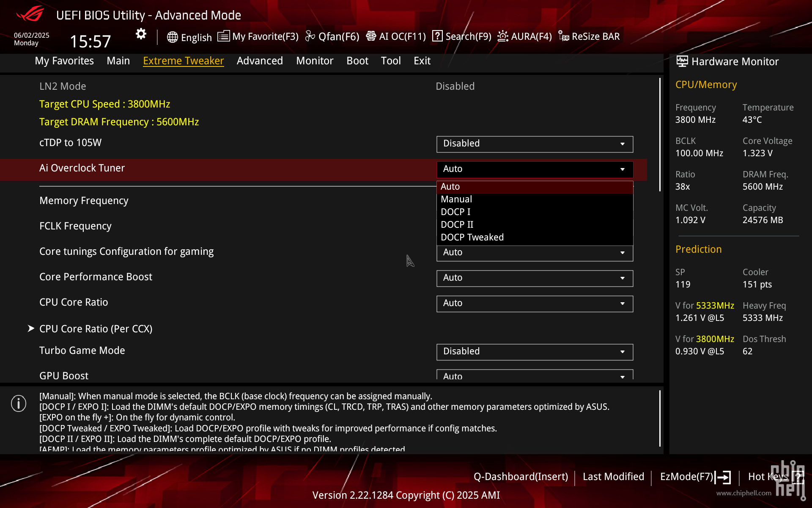Click Target DRAM Frequency : 5600MHz text
The height and width of the screenshot is (508, 812).
[x=119, y=122]
